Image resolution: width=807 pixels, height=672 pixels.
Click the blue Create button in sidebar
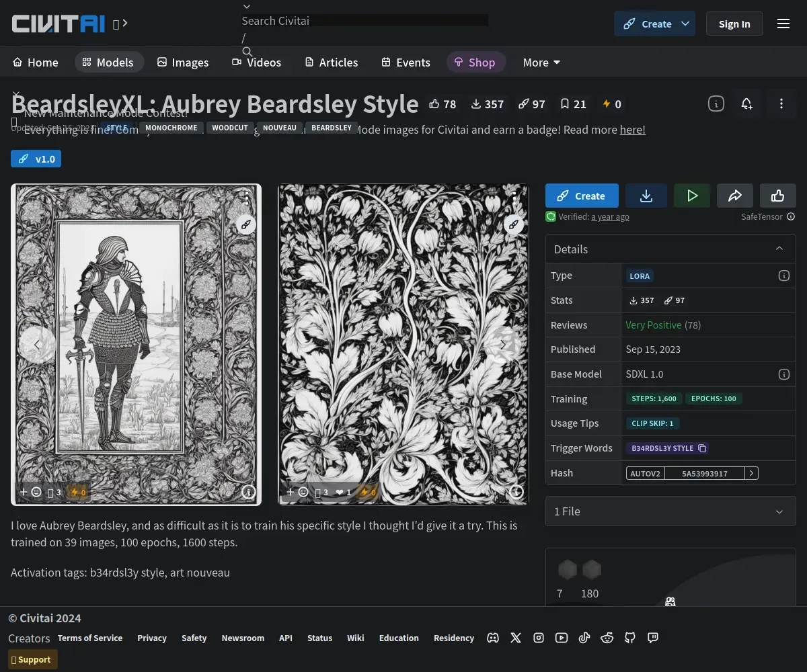click(582, 196)
